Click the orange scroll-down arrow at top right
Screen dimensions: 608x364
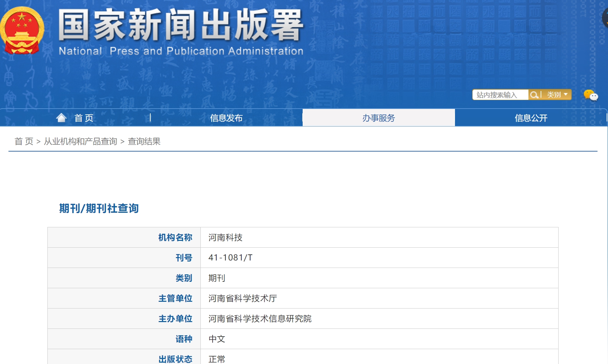[607, 23]
